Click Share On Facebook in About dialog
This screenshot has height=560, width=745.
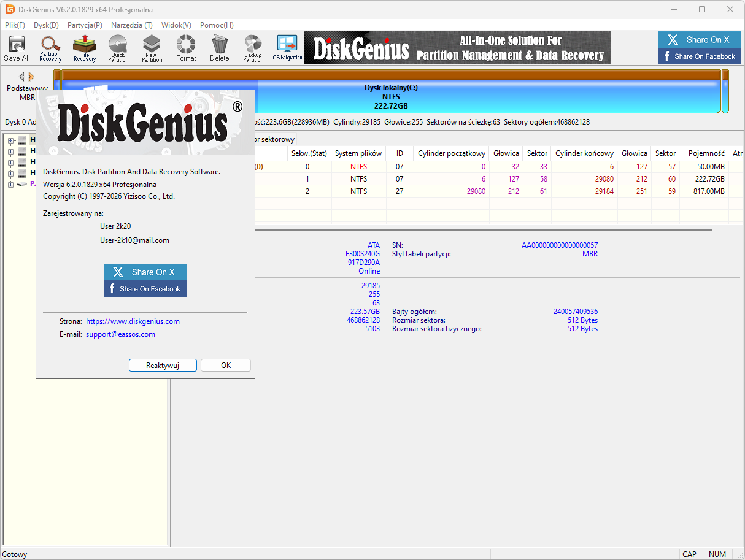tap(145, 289)
